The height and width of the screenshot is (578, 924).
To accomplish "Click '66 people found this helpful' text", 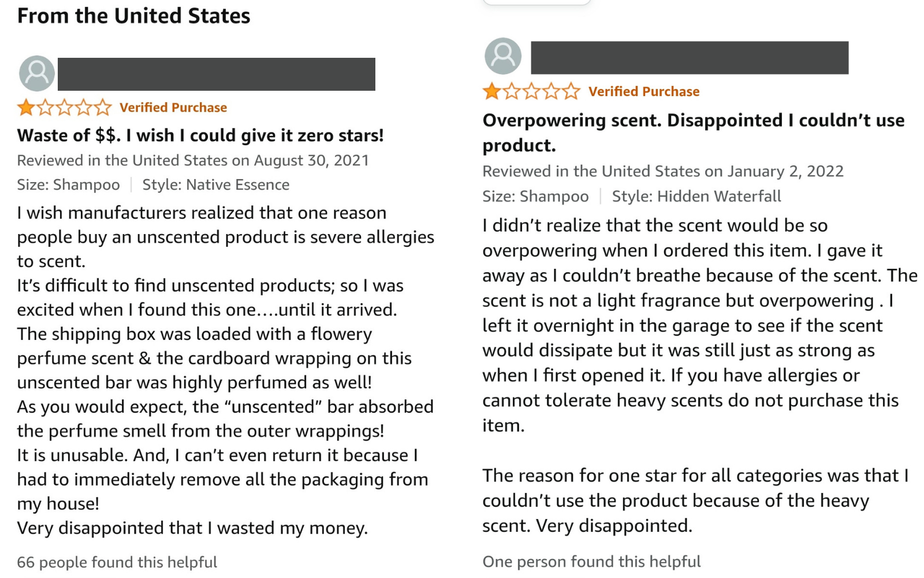I will tap(117, 562).
